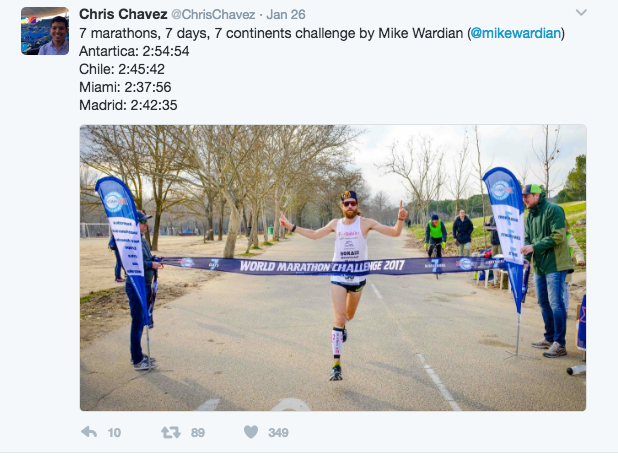This screenshot has width=618, height=471.
Task: Open Chris Chavez's profile picture
Action: pyautogui.click(x=45, y=31)
